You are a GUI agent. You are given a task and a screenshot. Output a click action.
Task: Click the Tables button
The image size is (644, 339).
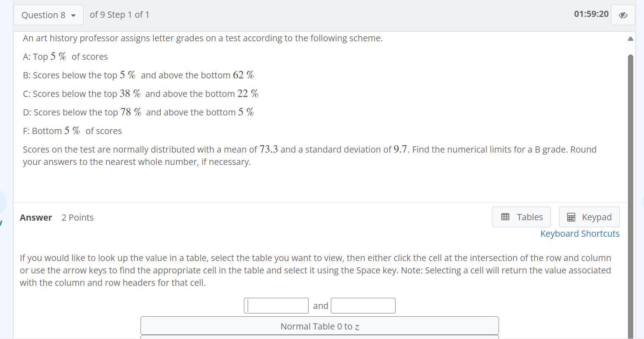521,217
